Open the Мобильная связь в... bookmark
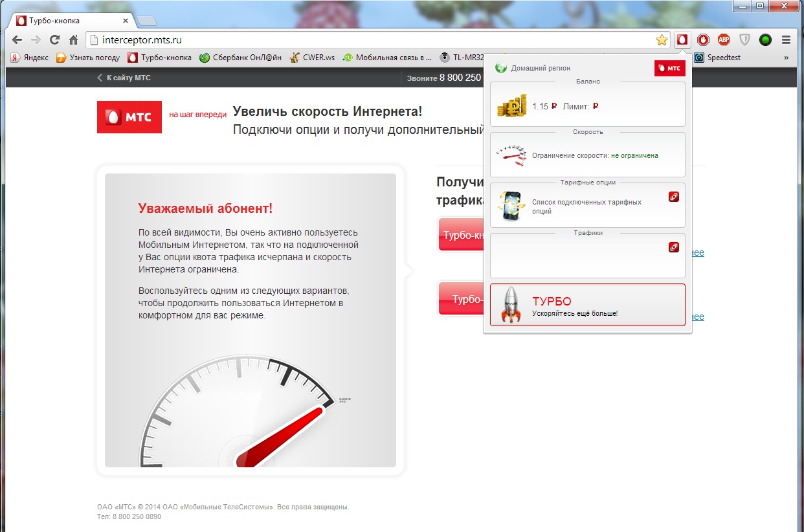 pyautogui.click(x=387, y=58)
